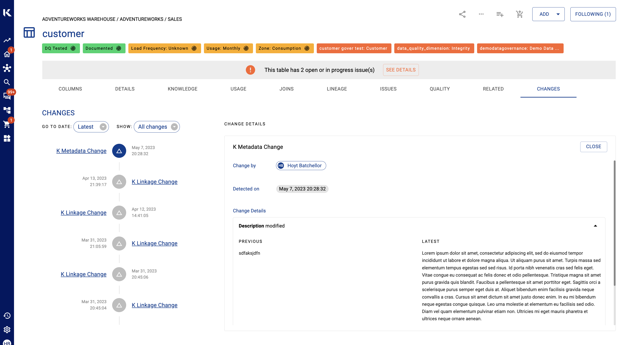
Task: Collapse the Description modified section
Action: [x=595, y=226]
